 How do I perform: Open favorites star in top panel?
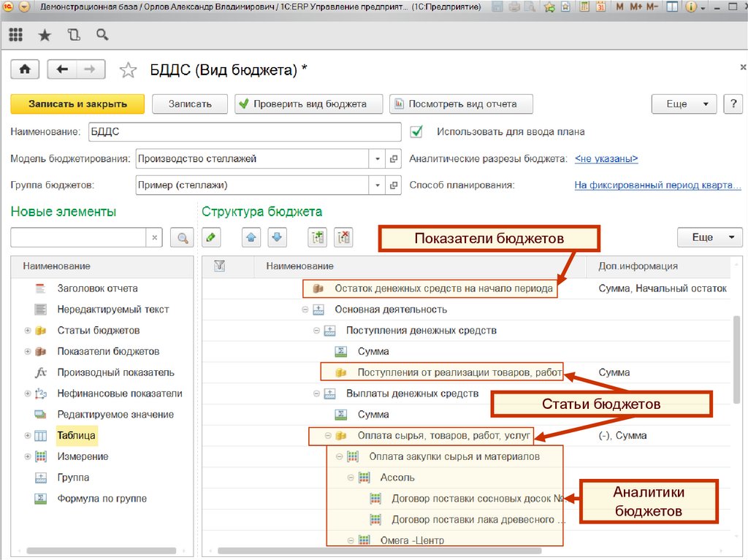point(45,35)
